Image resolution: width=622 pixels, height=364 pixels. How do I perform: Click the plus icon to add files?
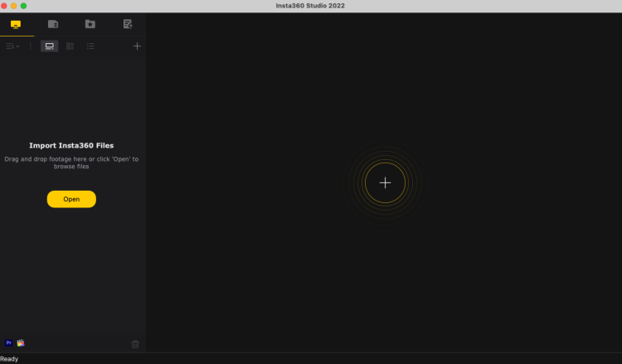[x=137, y=46]
